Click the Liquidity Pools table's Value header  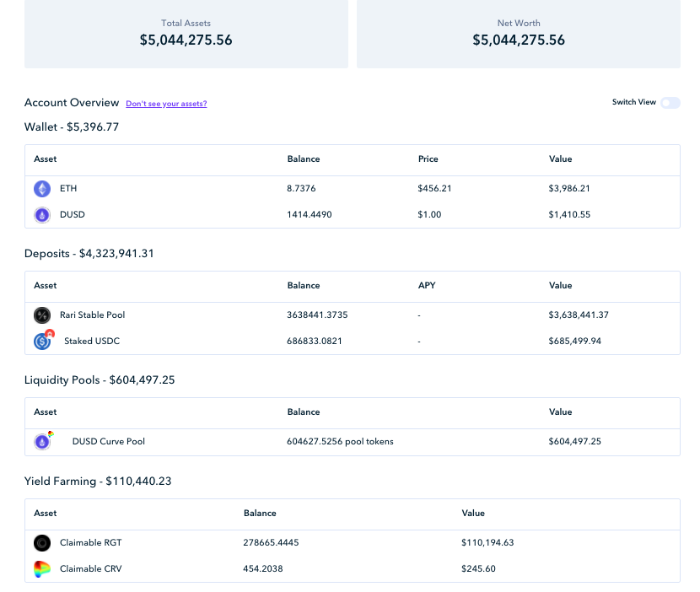click(560, 412)
